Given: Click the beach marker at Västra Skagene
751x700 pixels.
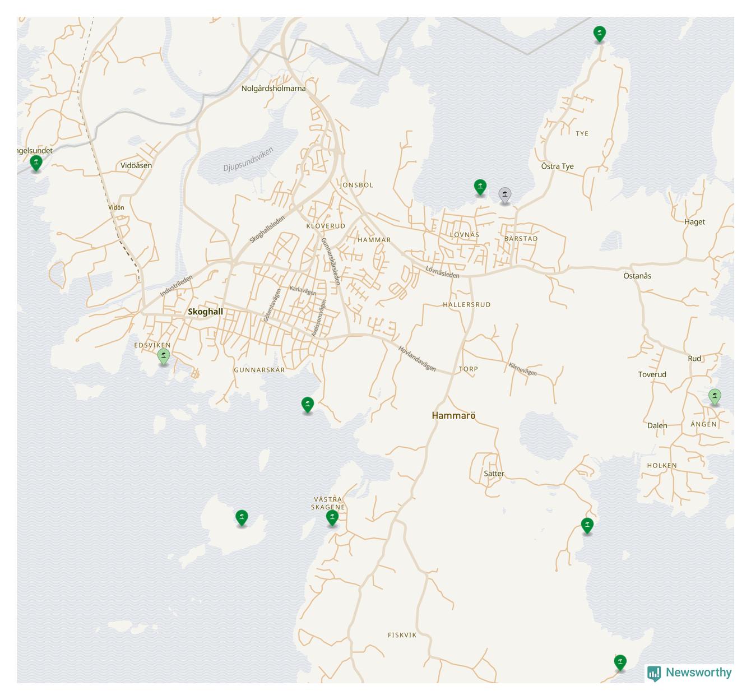Looking at the screenshot, I should point(332,518).
